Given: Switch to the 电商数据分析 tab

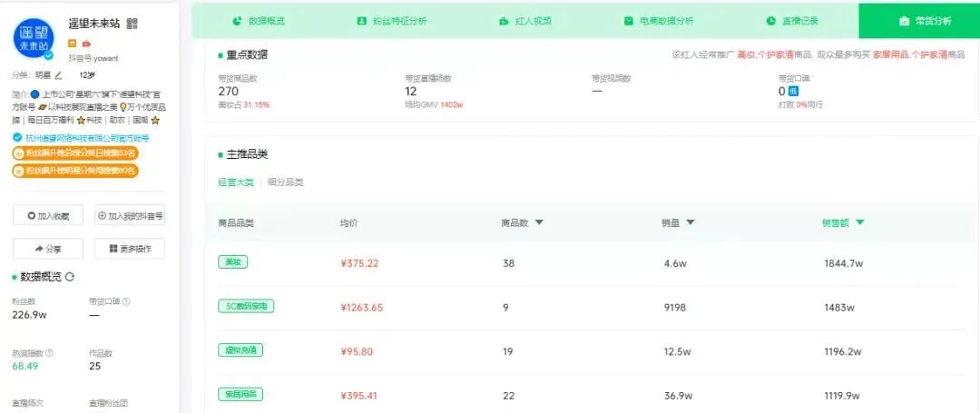Looking at the screenshot, I should click(x=659, y=21).
